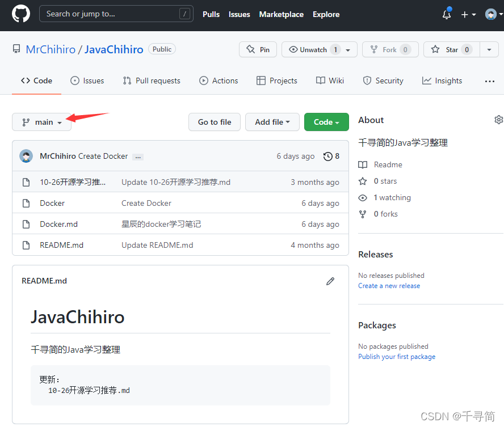504x427 pixels.
Task: Open the Pull requests tab
Action: 152,81
